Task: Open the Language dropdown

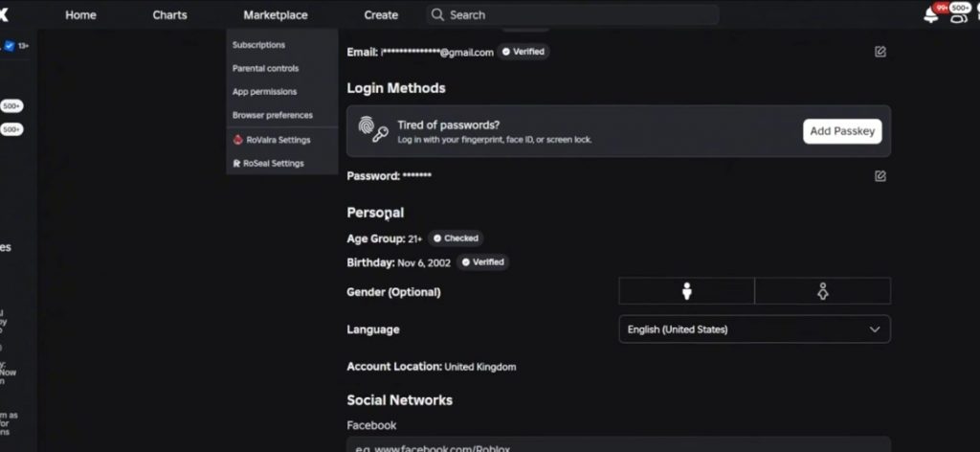Action: 754,329
